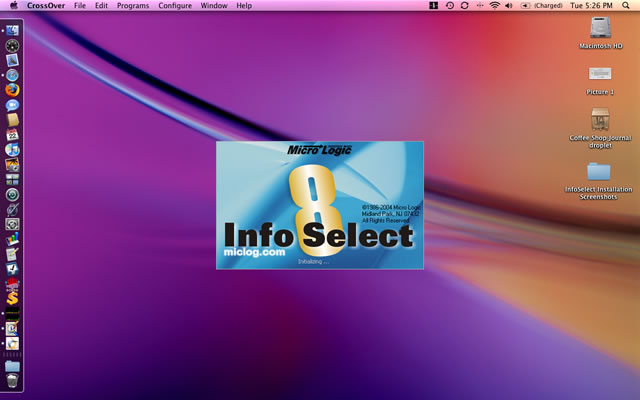Open the File menu
The width and height of the screenshot is (640, 400).
[80, 6]
